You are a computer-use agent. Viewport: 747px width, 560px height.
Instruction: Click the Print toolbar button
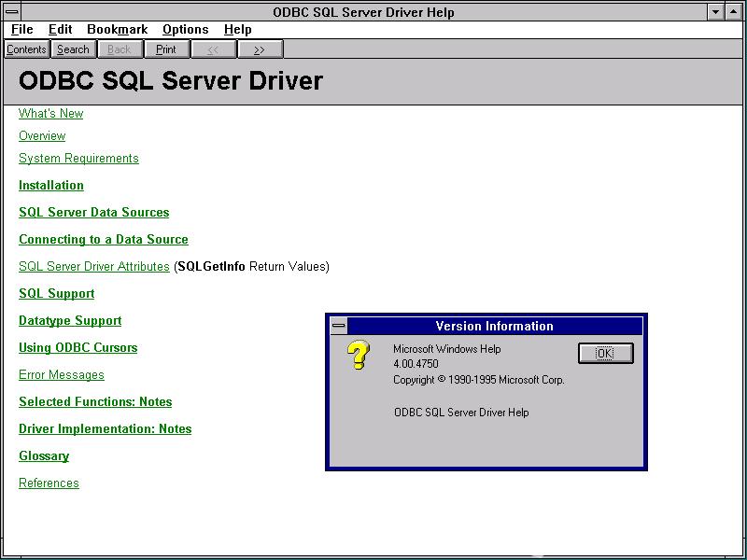166,49
